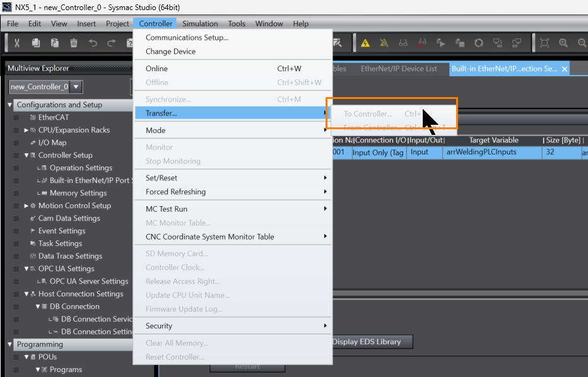Click the Copy icon in toolbar
The width and height of the screenshot is (588, 377).
point(36,43)
